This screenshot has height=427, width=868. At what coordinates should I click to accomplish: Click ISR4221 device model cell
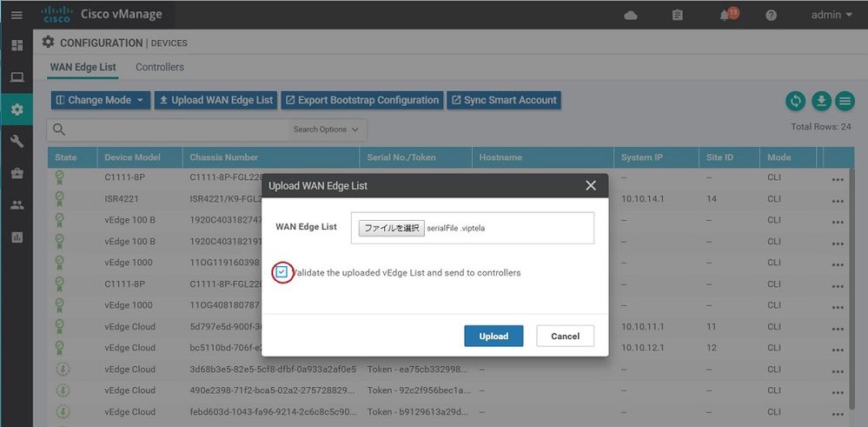click(122, 198)
